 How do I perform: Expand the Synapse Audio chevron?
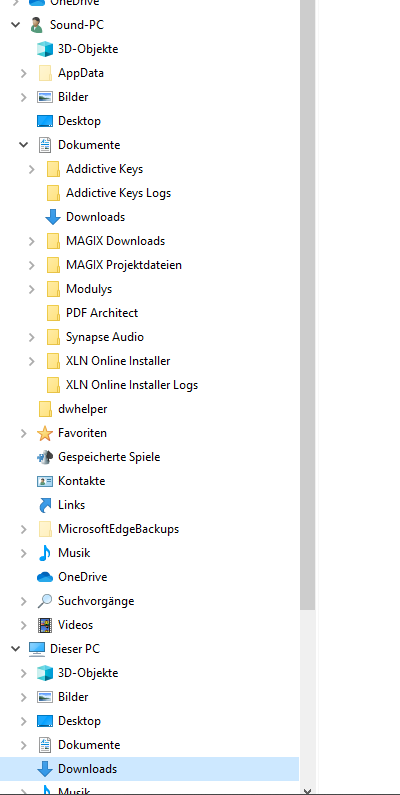32,337
